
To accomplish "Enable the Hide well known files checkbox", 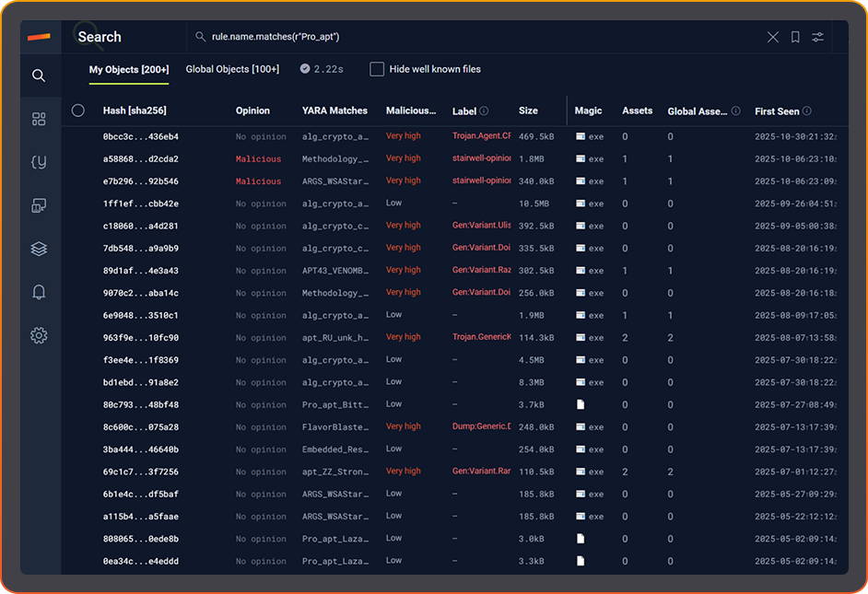I will [376, 68].
